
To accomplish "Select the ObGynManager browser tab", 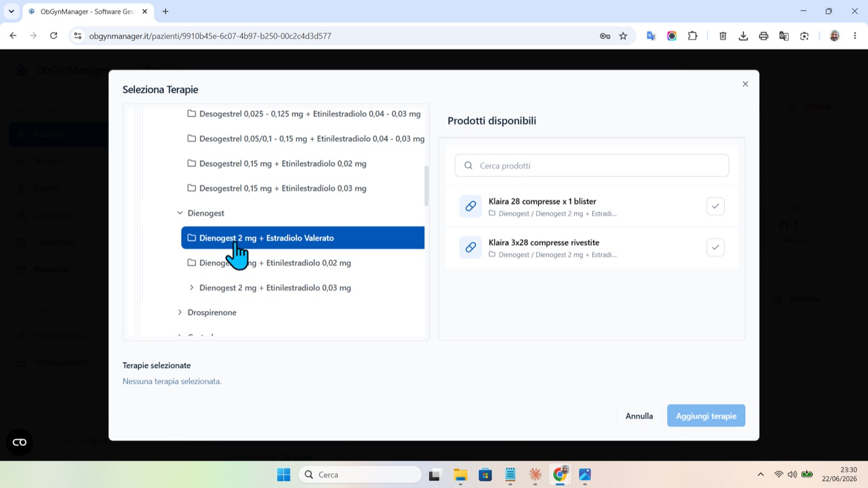I will click(87, 11).
